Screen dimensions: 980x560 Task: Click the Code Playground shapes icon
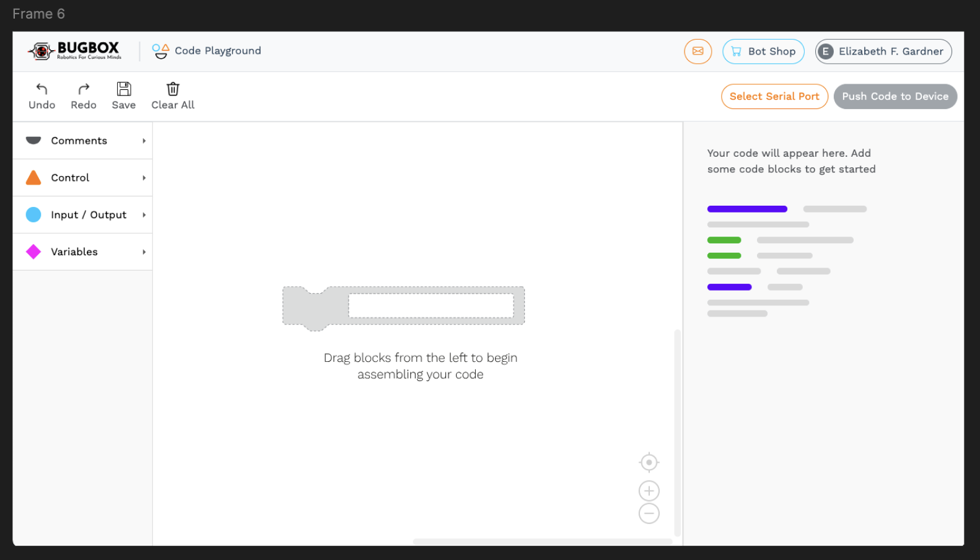(x=161, y=51)
